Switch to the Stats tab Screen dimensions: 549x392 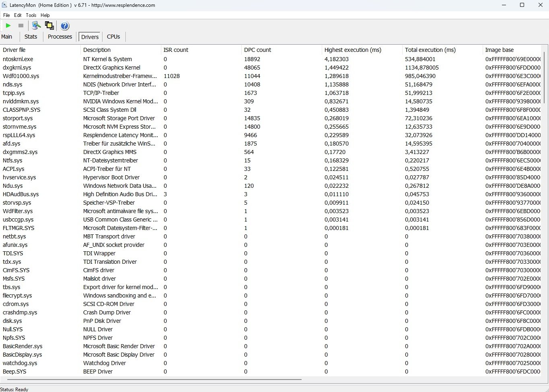click(31, 37)
